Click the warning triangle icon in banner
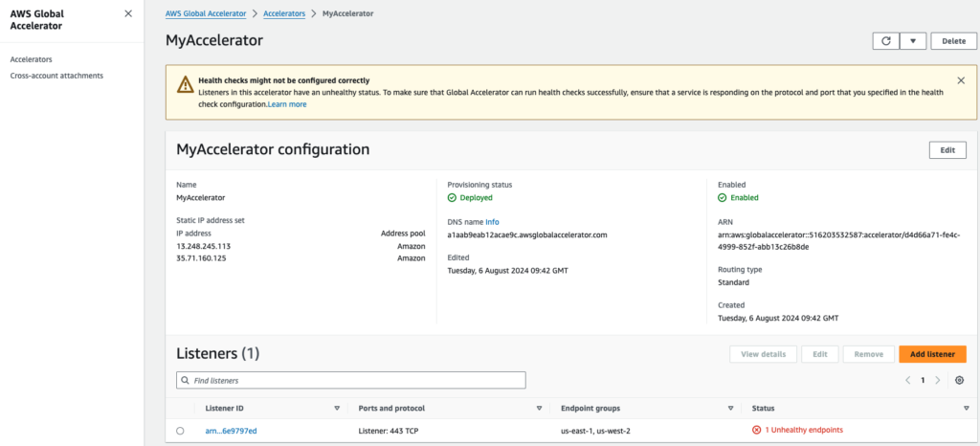The width and height of the screenshot is (980, 446). pos(185,84)
